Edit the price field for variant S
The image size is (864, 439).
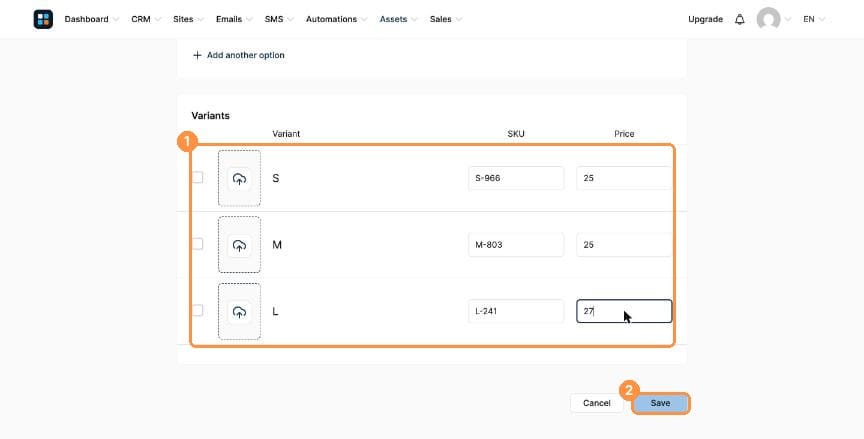[x=624, y=178]
